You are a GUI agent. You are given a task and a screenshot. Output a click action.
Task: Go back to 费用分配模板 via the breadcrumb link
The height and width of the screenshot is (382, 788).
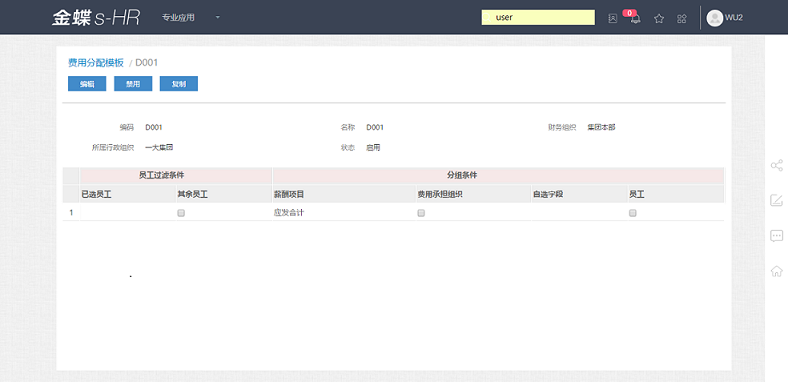pos(95,63)
